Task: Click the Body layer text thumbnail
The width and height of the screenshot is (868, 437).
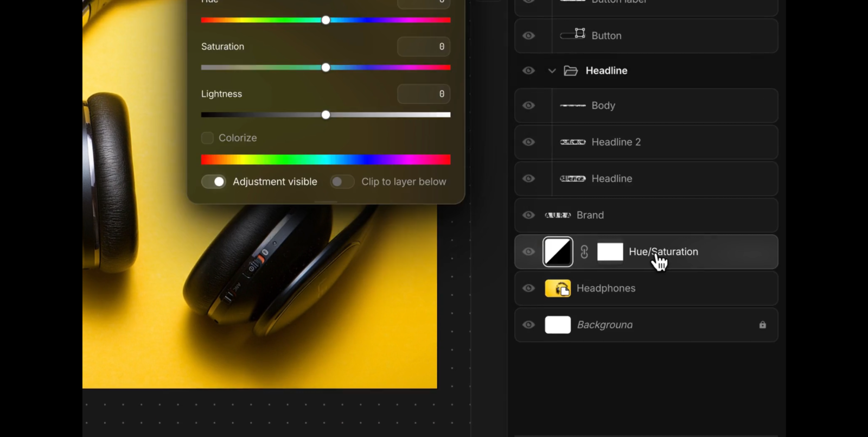Action: (x=573, y=105)
